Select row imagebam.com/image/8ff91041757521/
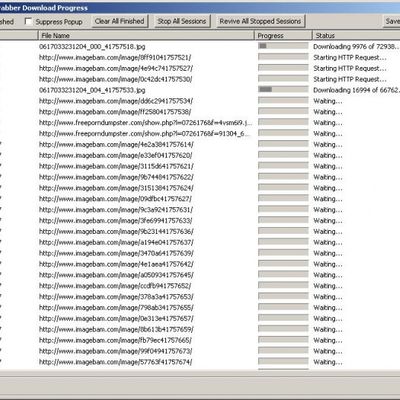Screen dimensions: 400x400 click(115, 57)
